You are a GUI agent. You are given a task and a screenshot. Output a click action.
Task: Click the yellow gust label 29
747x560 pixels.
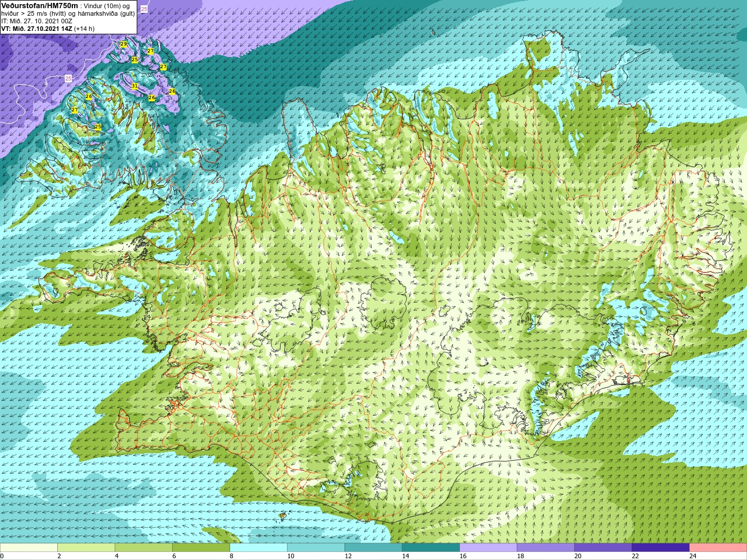coord(124,44)
